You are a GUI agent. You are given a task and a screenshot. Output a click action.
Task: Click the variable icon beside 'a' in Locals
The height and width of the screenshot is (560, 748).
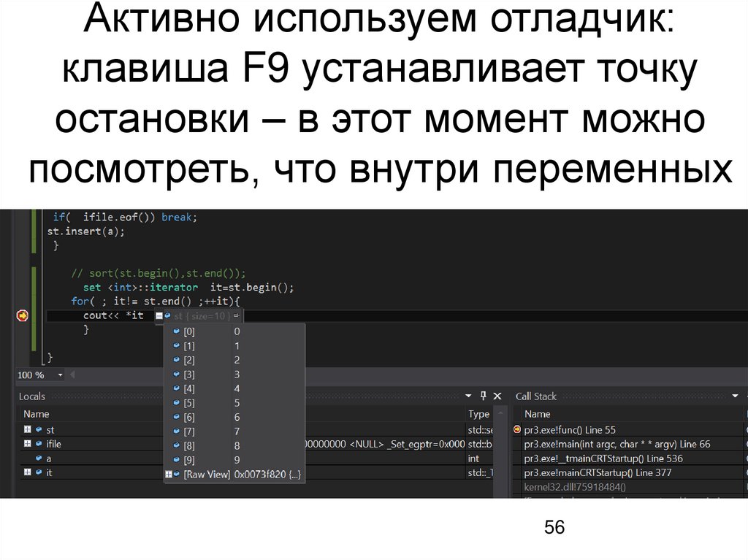click(39, 459)
